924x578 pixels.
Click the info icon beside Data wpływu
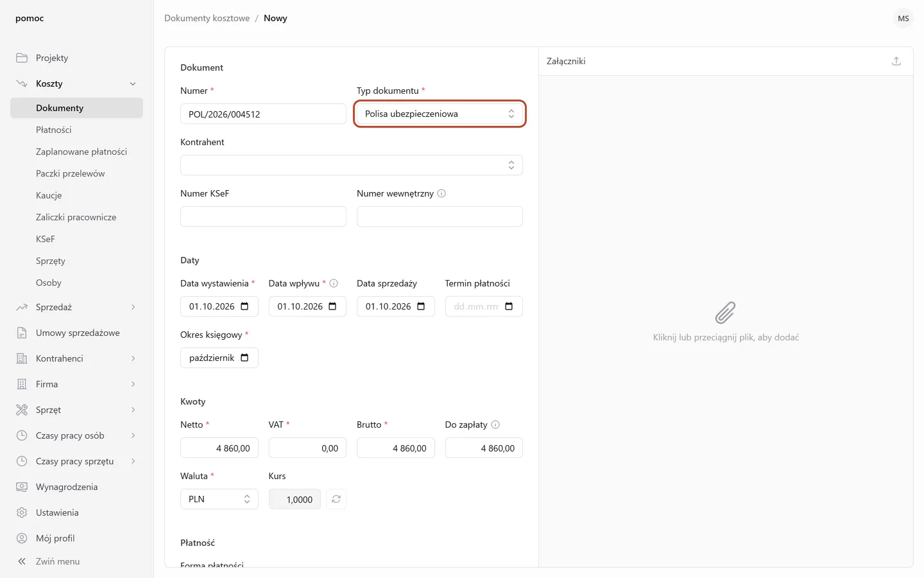point(334,283)
